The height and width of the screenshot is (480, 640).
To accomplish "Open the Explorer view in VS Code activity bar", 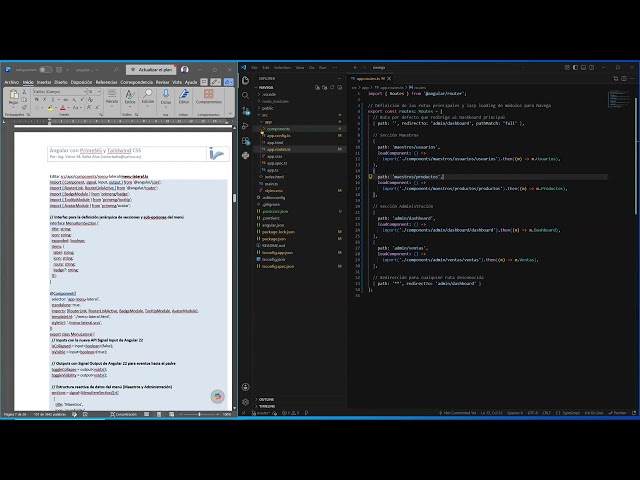I will click(x=245, y=80).
